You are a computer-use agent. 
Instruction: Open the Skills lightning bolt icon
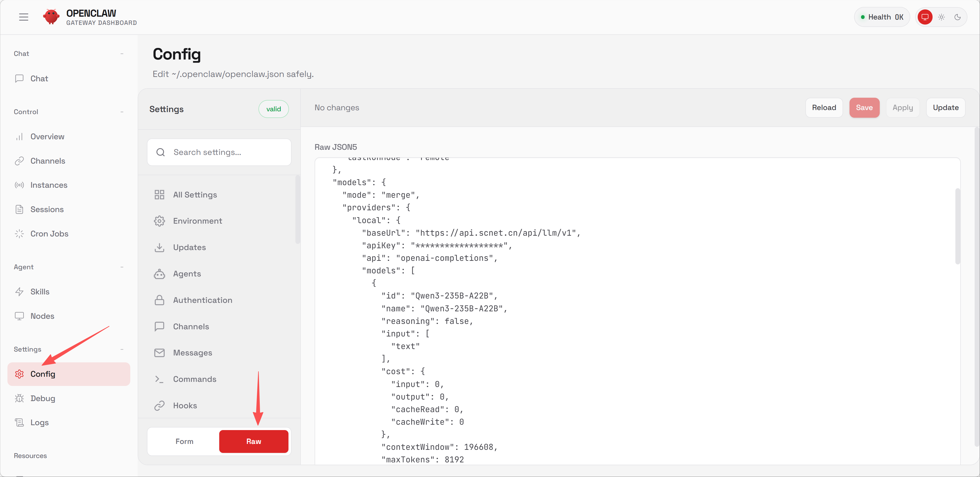[x=19, y=292]
